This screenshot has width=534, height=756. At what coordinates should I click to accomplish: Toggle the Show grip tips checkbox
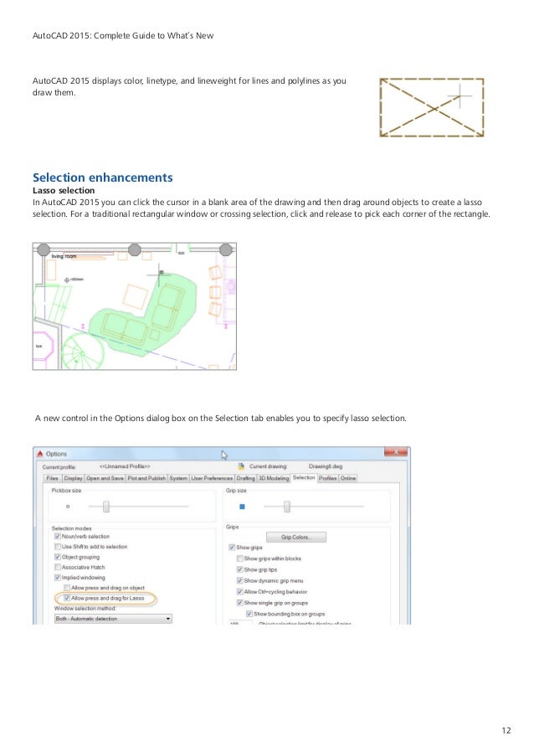point(239,569)
